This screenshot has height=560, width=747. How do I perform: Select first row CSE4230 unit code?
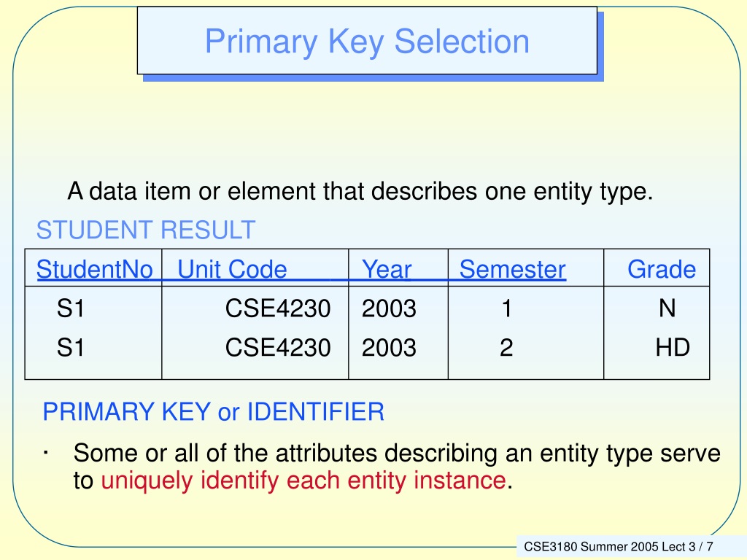278,308
